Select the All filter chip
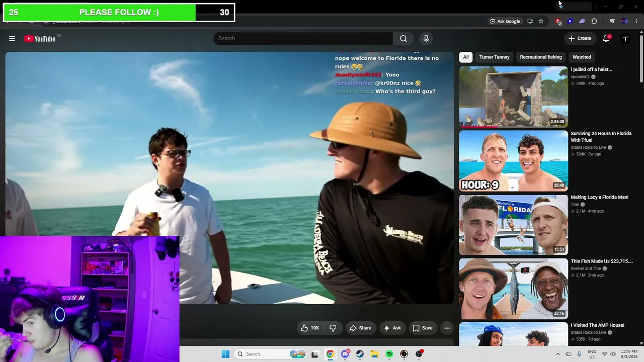This screenshot has height=362, width=644. pos(466,57)
